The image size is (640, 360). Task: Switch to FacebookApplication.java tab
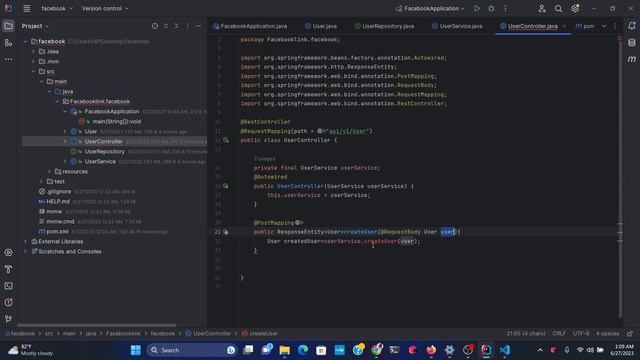tap(250, 26)
